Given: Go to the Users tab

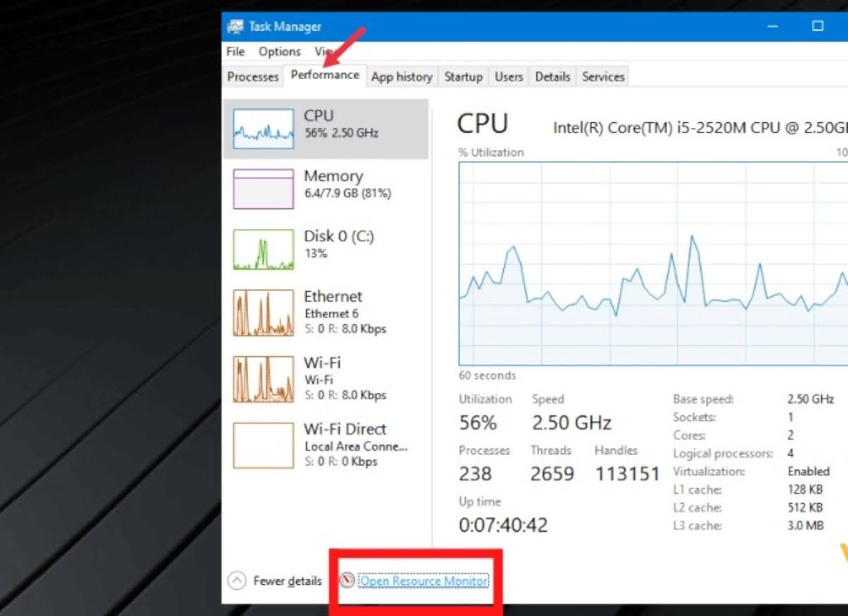Looking at the screenshot, I should click(x=509, y=77).
